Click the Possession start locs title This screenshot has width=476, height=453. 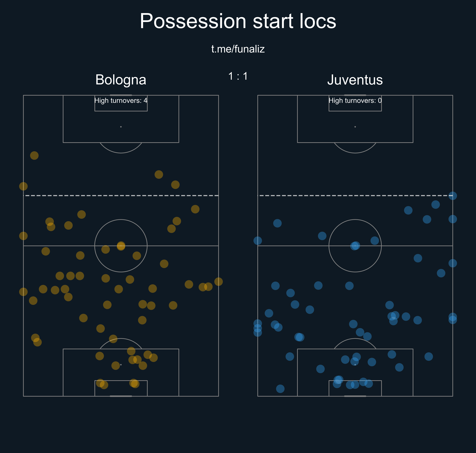point(238,21)
